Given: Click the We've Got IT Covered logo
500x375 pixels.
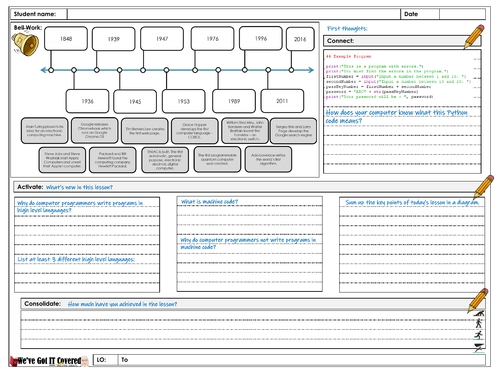Looking at the screenshot, I should coord(50,361).
